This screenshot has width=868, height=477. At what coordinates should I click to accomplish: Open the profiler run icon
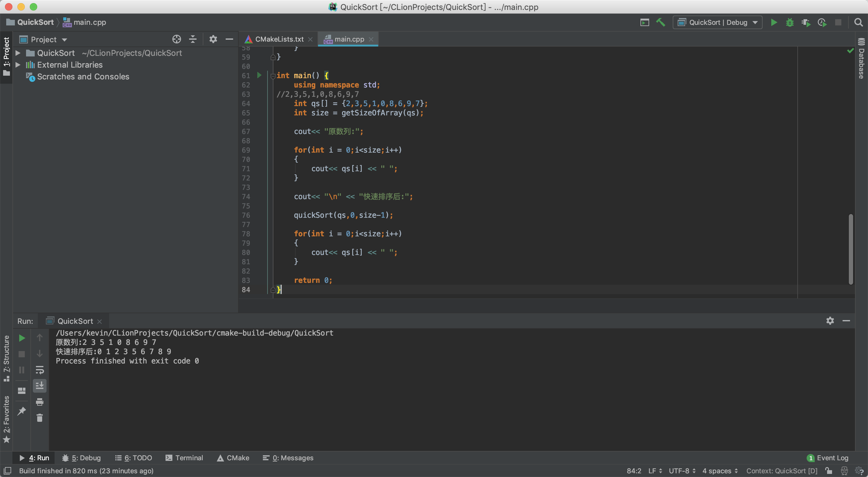822,22
